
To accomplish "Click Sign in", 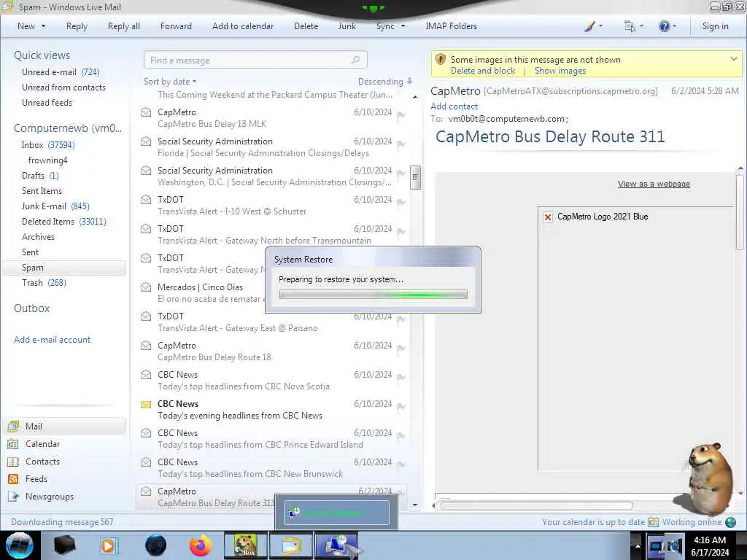I will 715,26.
